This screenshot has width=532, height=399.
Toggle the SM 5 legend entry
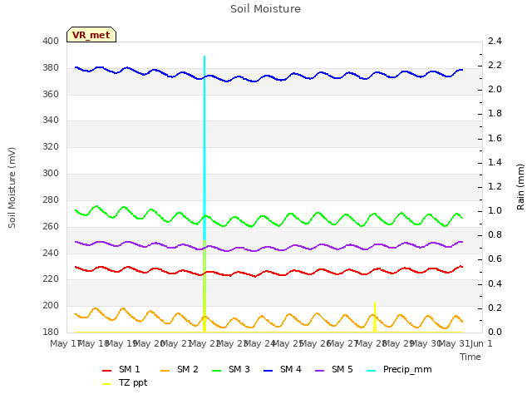(x=334, y=369)
